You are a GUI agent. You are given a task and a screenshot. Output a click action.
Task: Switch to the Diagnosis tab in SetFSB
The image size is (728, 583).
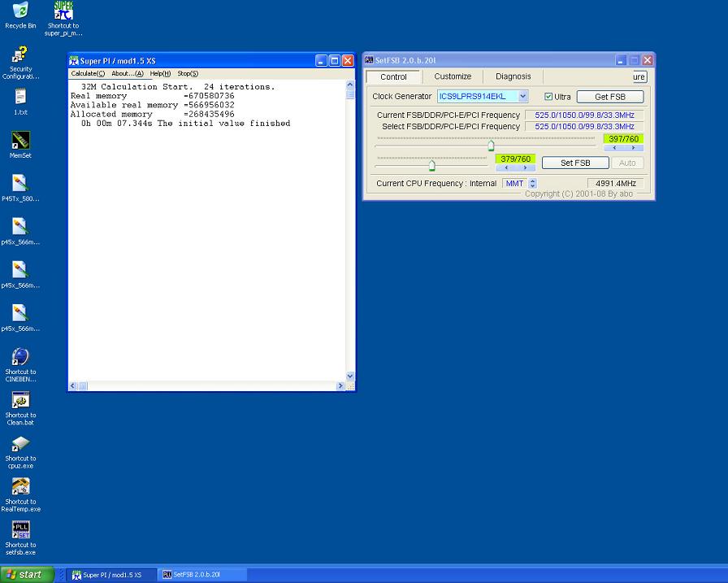[x=513, y=76]
